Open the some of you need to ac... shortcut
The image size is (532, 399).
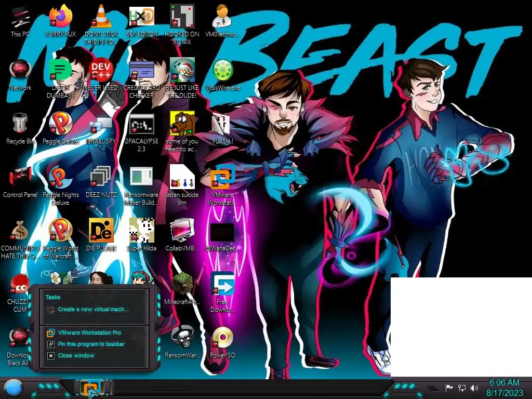click(182, 132)
